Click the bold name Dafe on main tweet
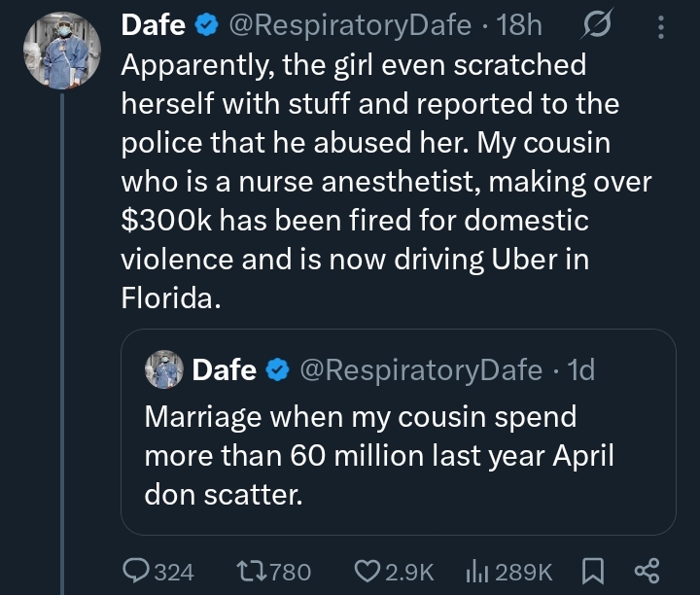700x595 pixels. click(x=153, y=26)
